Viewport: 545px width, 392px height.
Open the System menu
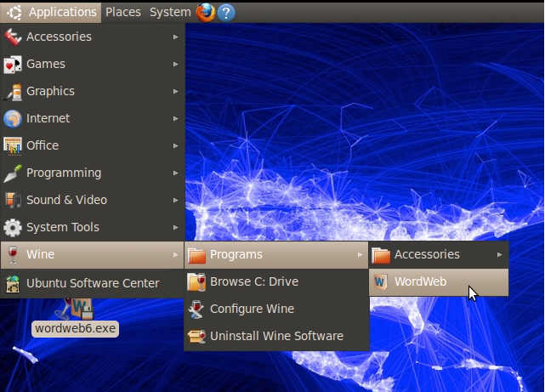point(170,13)
